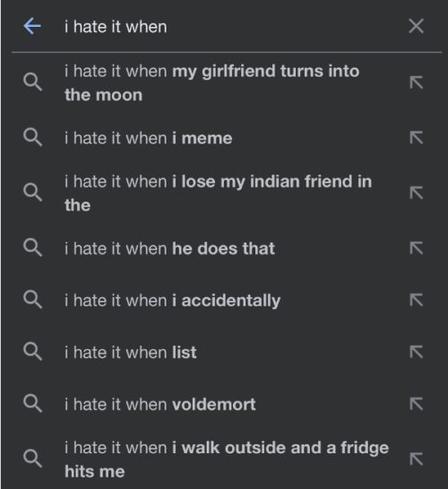Click the arrow next to the 'fridge hits me' suggestion
Image resolution: width=448 pixels, height=489 pixels.
pyautogui.click(x=417, y=459)
